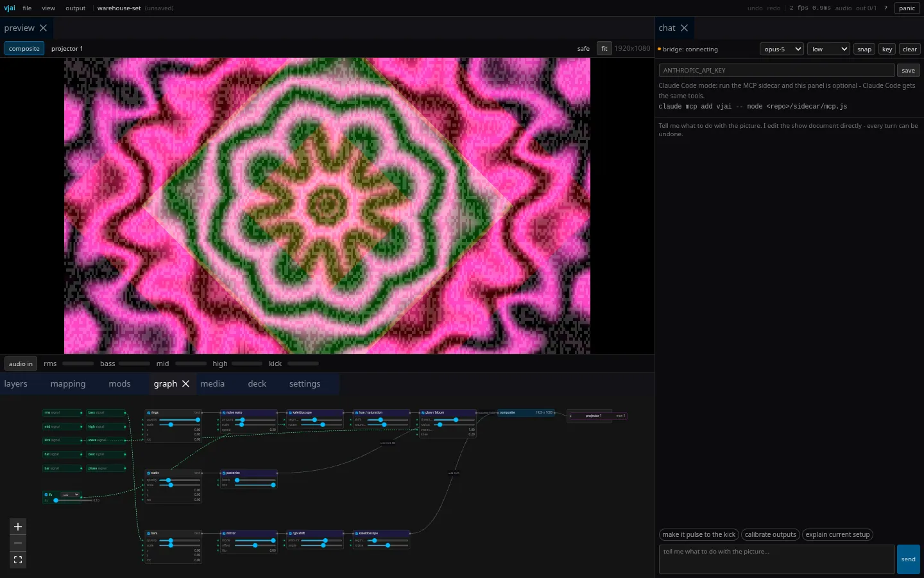The image size is (924, 578).
Task: Disable the glow / bloom node
Action: 424,413
